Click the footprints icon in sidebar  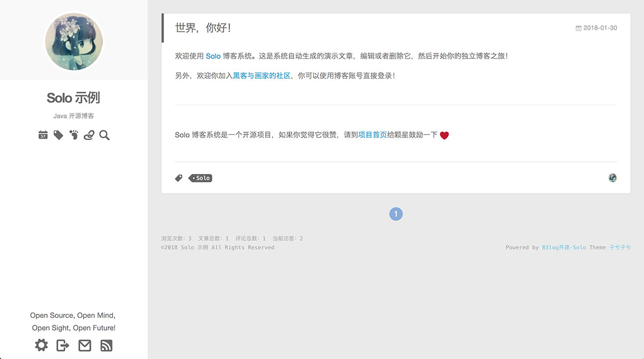tap(74, 135)
